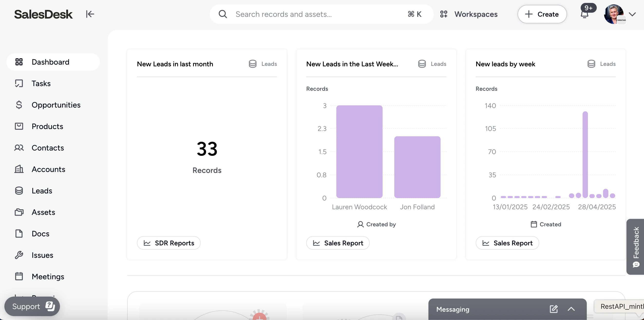Select Meetings in the sidebar
The width and height of the screenshot is (644, 320).
pos(48,276)
